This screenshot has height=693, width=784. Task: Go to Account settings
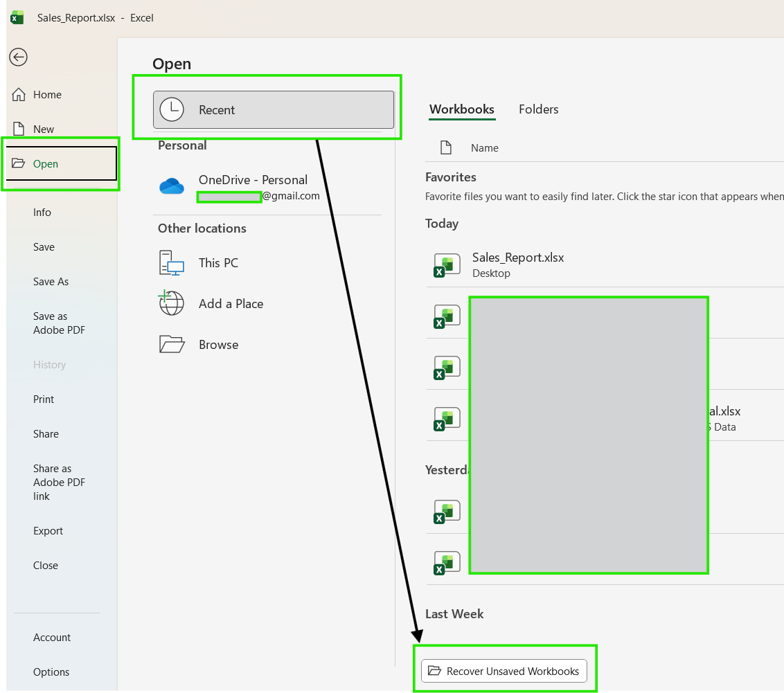point(51,637)
